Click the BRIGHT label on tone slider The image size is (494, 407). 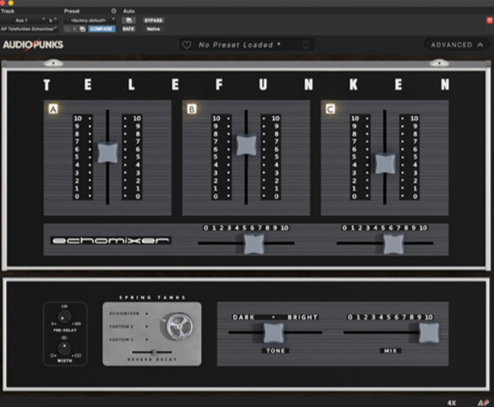click(302, 317)
